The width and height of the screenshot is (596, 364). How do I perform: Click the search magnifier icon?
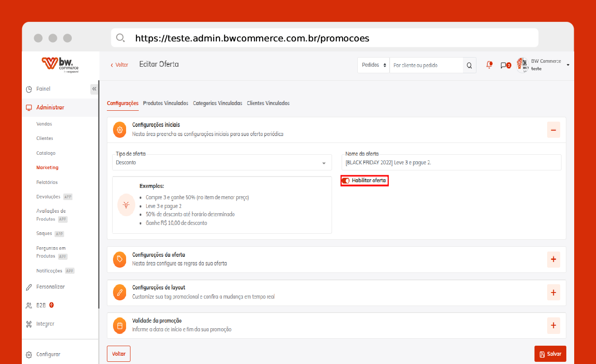(469, 65)
